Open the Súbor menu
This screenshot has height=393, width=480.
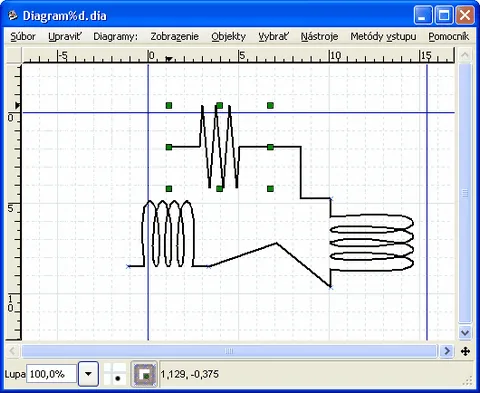pos(23,36)
